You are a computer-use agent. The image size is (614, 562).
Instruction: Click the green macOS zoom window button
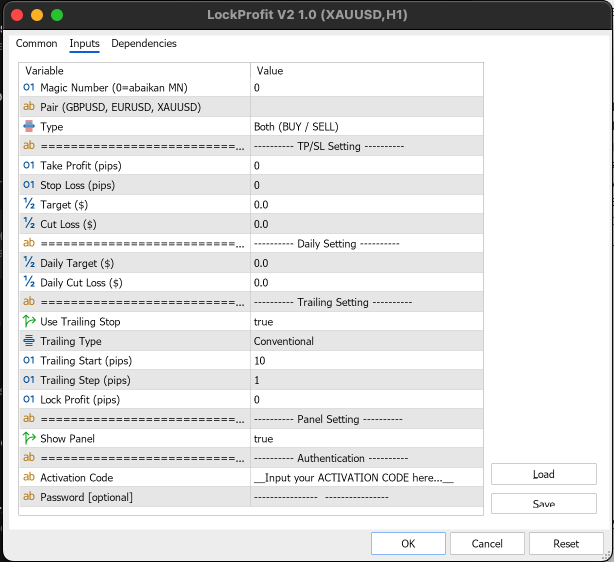click(57, 15)
